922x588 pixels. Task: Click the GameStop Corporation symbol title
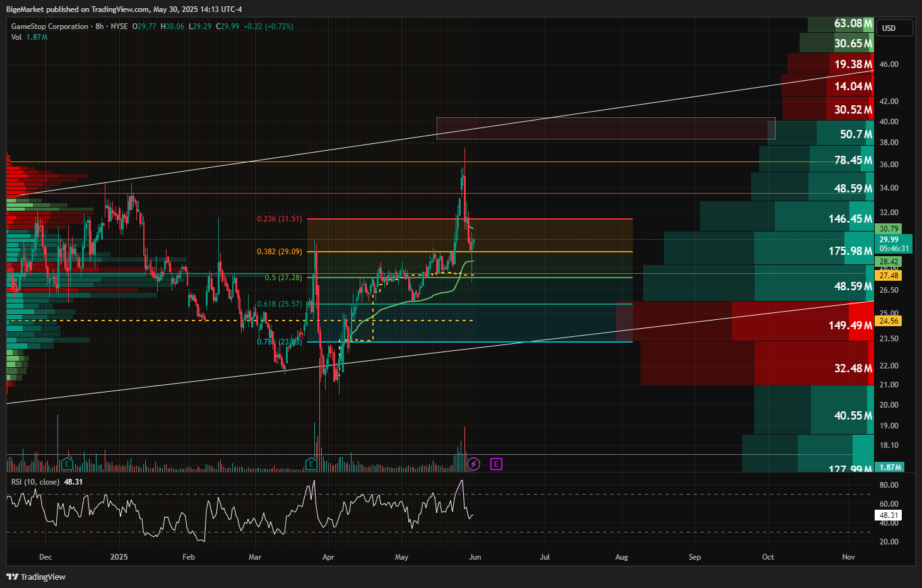[50, 26]
